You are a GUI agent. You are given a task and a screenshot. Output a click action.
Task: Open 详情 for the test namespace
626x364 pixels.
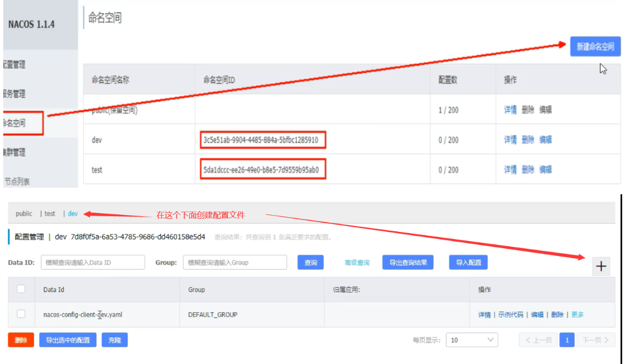(510, 170)
